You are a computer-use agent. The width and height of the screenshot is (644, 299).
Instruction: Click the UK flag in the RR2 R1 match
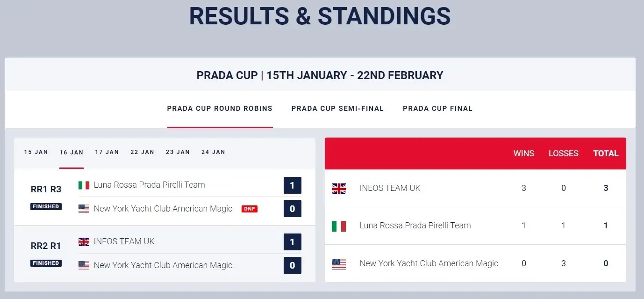(x=84, y=242)
